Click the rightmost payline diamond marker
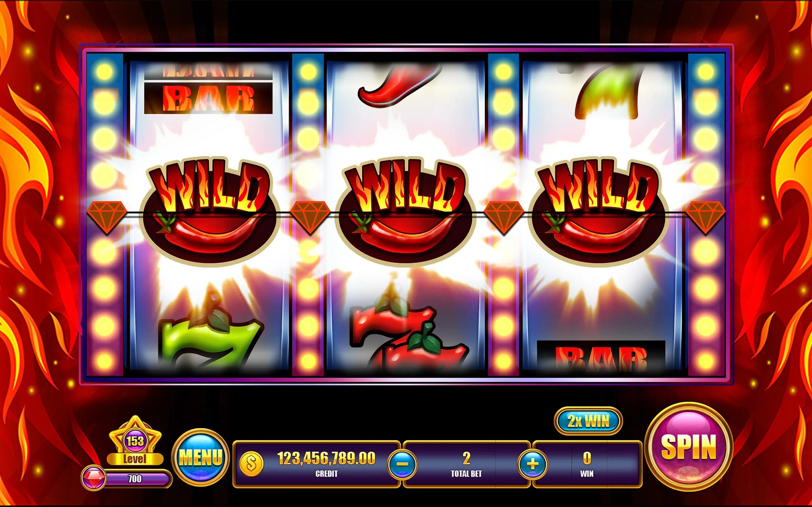Viewport: 812px width, 507px height. (x=706, y=218)
